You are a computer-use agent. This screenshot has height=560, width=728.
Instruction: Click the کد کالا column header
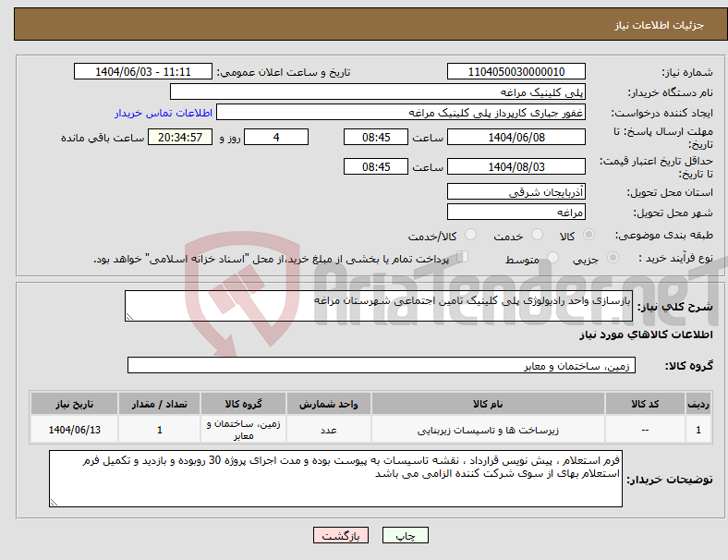[645, 404]
